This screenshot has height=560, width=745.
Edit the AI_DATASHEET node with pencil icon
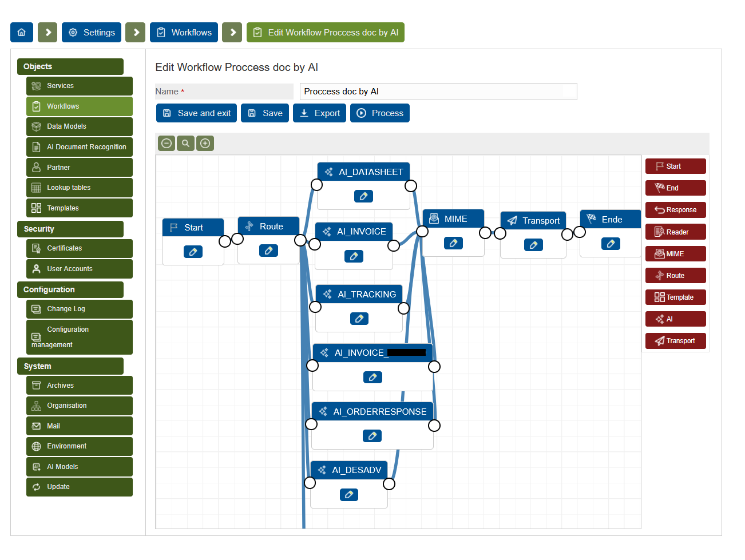[363, 196]
